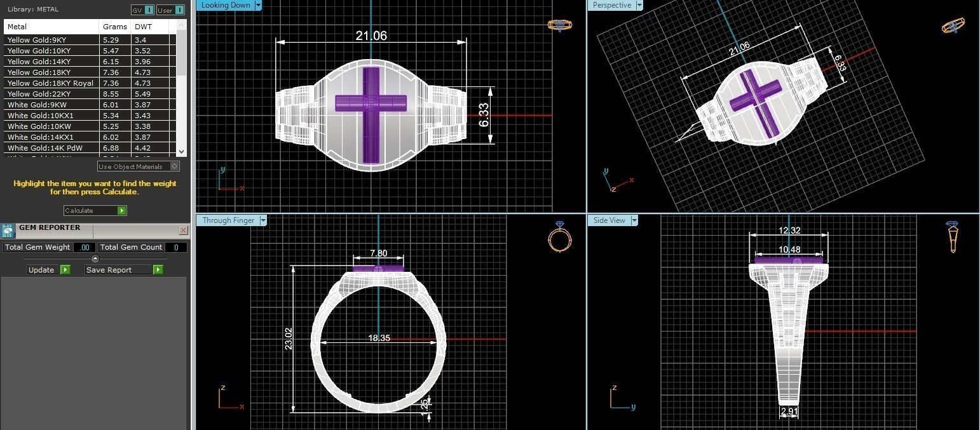The width and height of the screenshot is (980, 430).
Task: Click the Save Report button
Action: 124,270
